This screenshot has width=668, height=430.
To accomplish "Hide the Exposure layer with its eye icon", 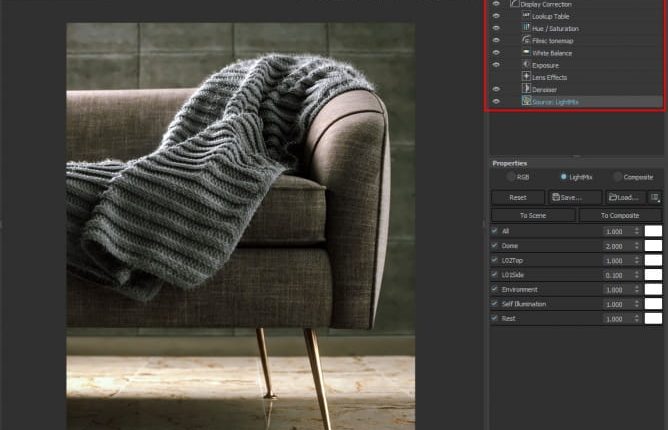I will pyautogui.click(x=496, y=65).
